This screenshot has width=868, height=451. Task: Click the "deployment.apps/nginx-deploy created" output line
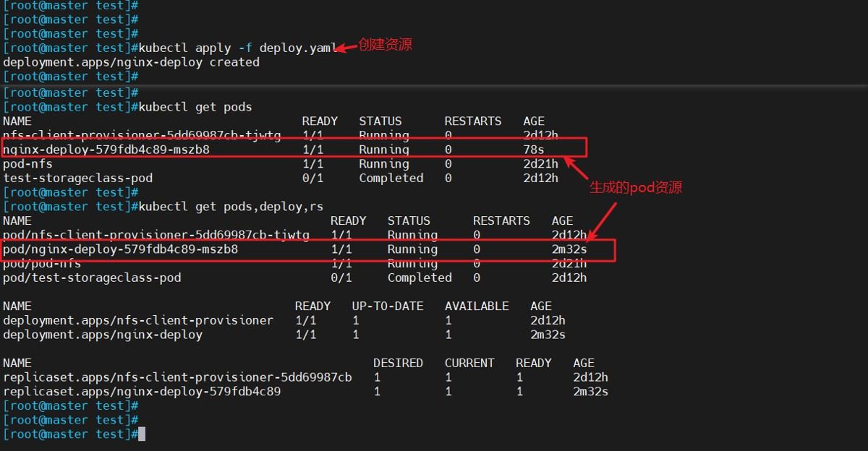[131, 62]
